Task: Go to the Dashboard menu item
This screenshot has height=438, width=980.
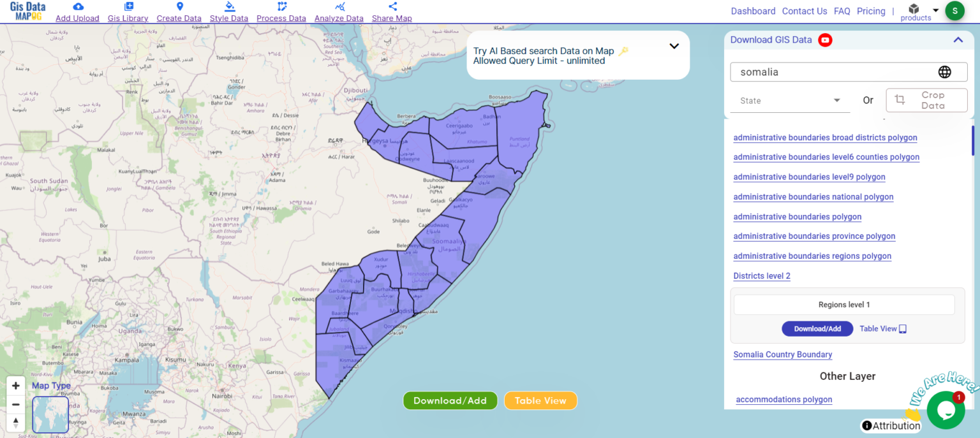Action: [753, 11]
